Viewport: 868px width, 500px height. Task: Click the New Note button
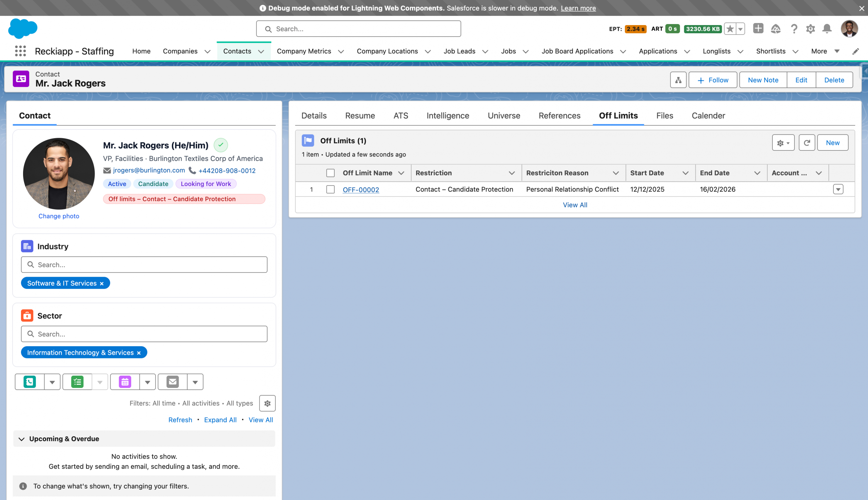pyautogui.click(x=763, y=80)
